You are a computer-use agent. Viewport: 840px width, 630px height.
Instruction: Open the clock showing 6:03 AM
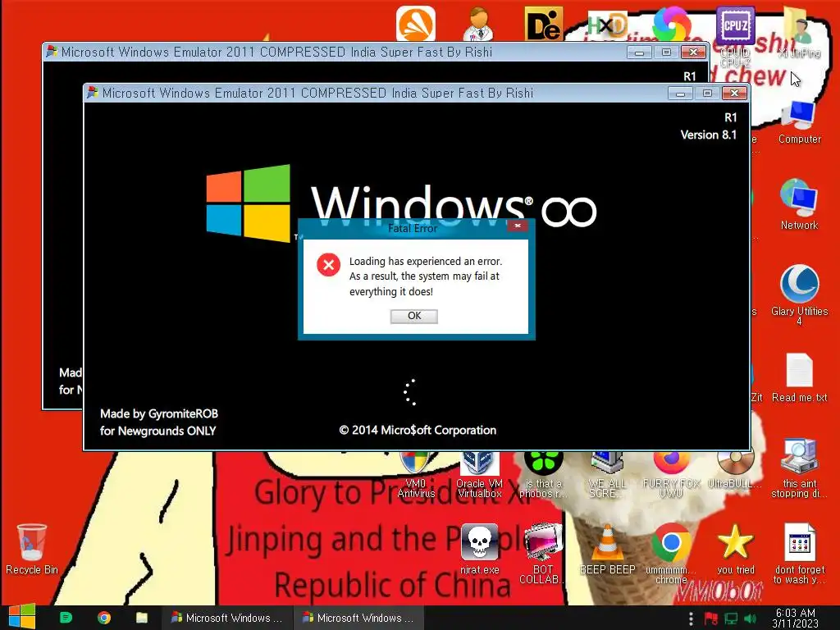coord(796,618)
